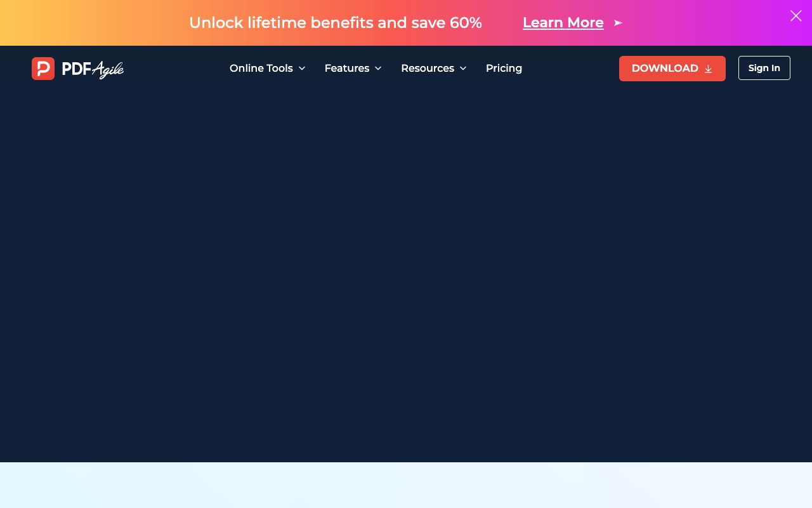Screen dimensions: 812x508
Task: Click the 'Unlock lifetime benefits' banner text
Action: (335, 23)
